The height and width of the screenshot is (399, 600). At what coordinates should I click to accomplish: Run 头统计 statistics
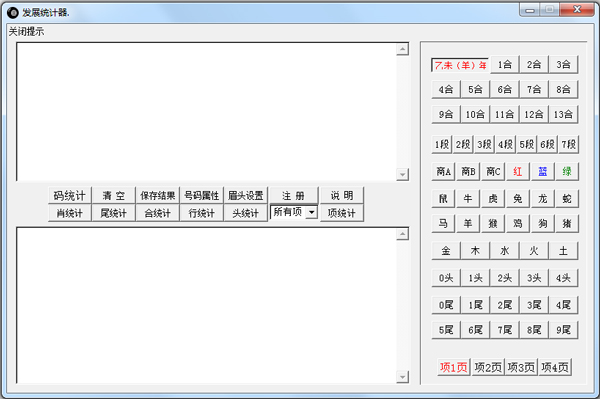pos(246,213)
